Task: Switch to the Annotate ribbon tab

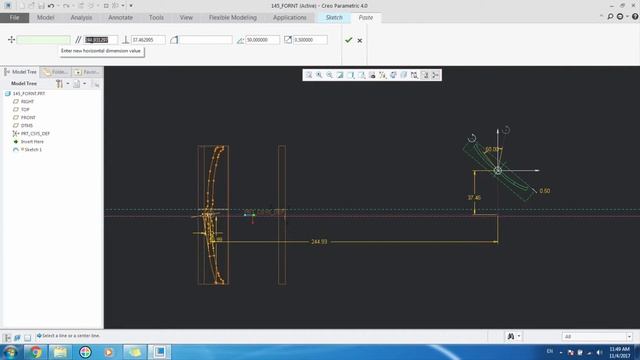Action: (x=120, y=18)
